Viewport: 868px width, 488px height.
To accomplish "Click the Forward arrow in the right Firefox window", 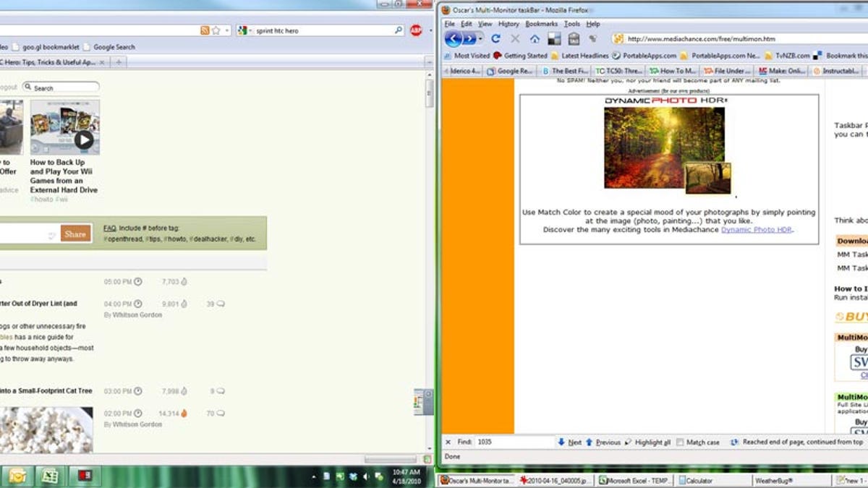I will [469, 38].
